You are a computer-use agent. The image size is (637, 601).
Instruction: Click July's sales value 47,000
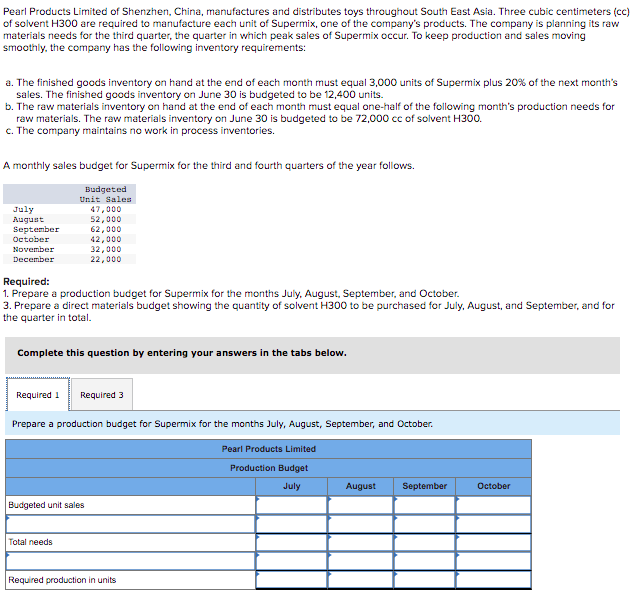pyautogui.click(x=106, y=209)
